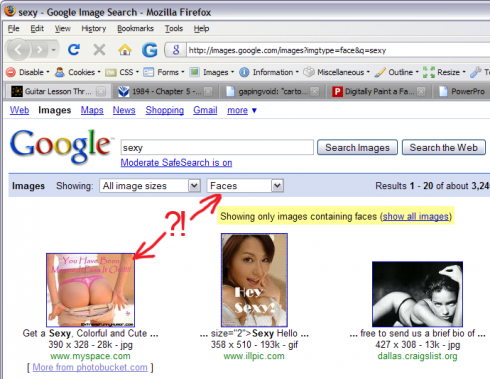Close the Digitally Paint a Fa... tab
The width and height of the screenshot is (490, 379).
coord(421,91)
